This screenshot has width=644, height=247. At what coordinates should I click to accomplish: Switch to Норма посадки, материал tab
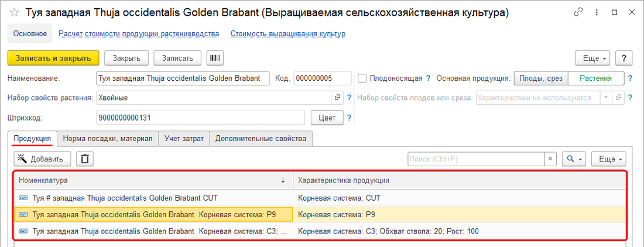108,138
